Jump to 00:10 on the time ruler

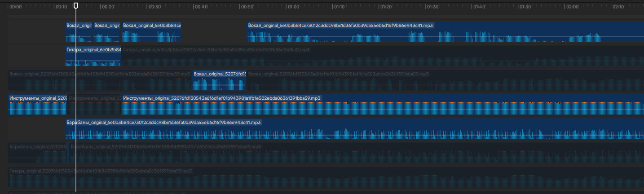(61, 7)
